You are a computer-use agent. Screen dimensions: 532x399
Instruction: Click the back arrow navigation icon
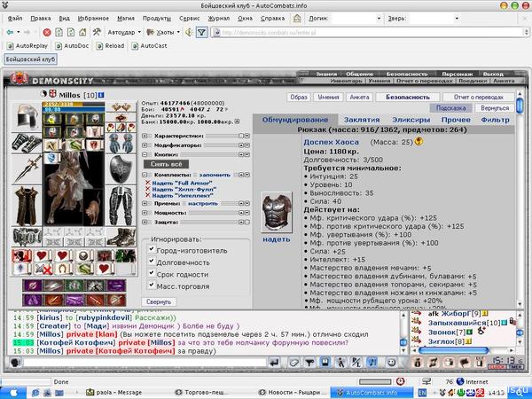click(x=10, y=32)
